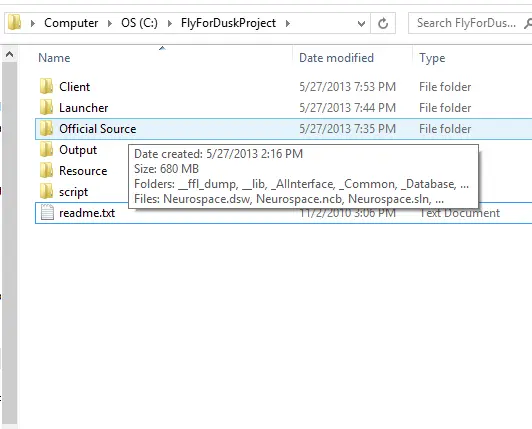
Task: Sort files by Type column
Action: point(432,58)
